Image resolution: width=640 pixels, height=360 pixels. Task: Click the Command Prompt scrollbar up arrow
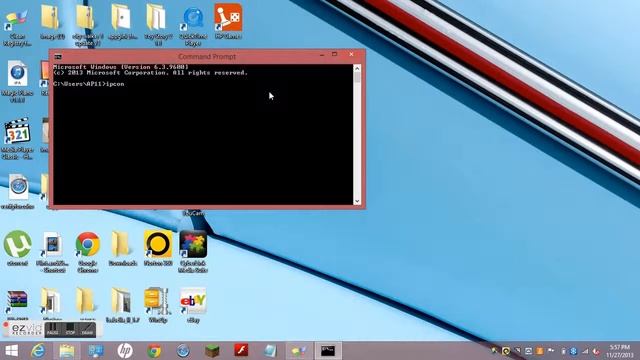pos(357,68)
